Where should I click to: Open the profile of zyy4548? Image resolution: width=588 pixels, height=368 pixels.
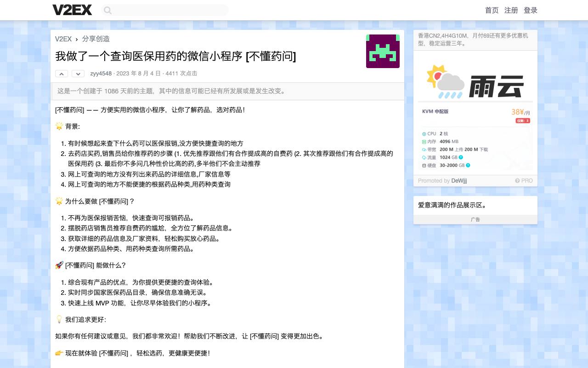[101, 74]
